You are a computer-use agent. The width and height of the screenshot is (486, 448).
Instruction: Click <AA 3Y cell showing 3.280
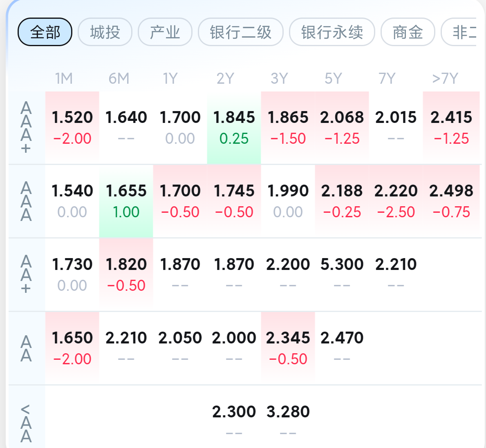tap(288, 421)
